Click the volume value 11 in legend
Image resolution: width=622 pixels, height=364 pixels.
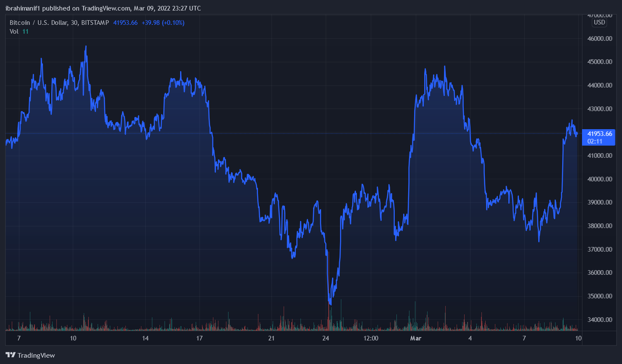pyautogui.click(x=26, y=32)
